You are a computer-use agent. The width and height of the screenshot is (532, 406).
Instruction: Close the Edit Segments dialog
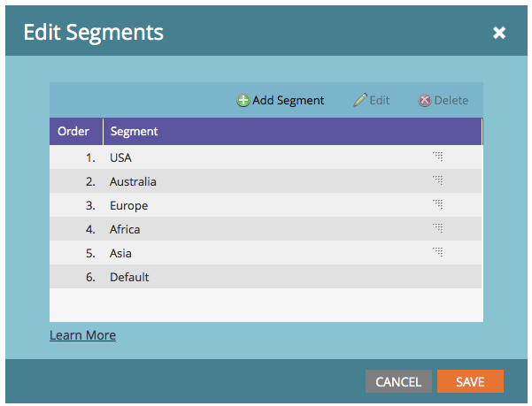click(499, 33)
